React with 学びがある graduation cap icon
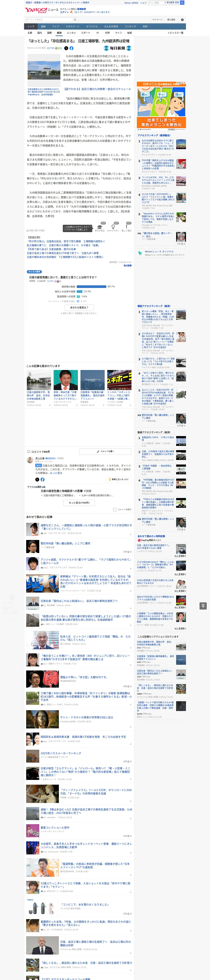Screen dimensions: 210x980 pos(100,227)
